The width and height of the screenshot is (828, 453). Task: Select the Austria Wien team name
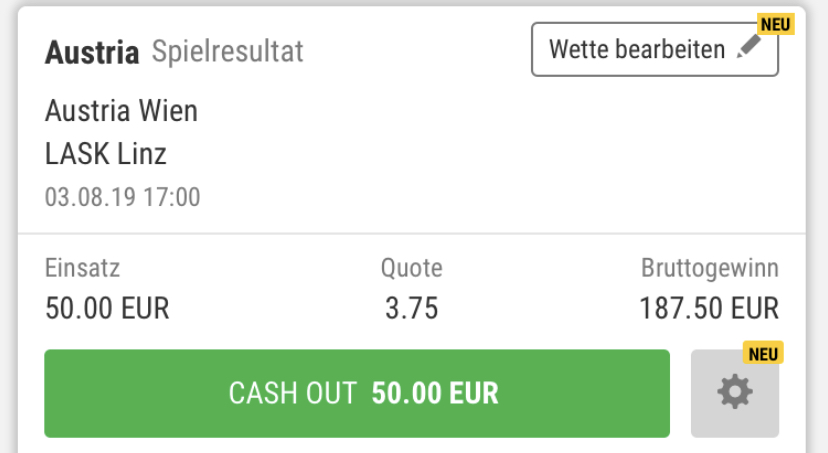coord(121,111)
